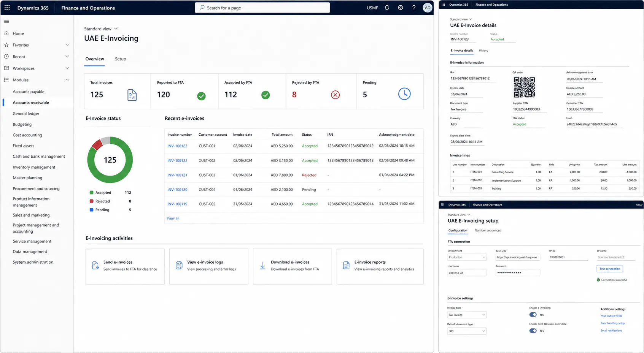The width and height of the screenshot is (644, 353).
Task: Switch to the Overview tab
Action: (95, 59)
